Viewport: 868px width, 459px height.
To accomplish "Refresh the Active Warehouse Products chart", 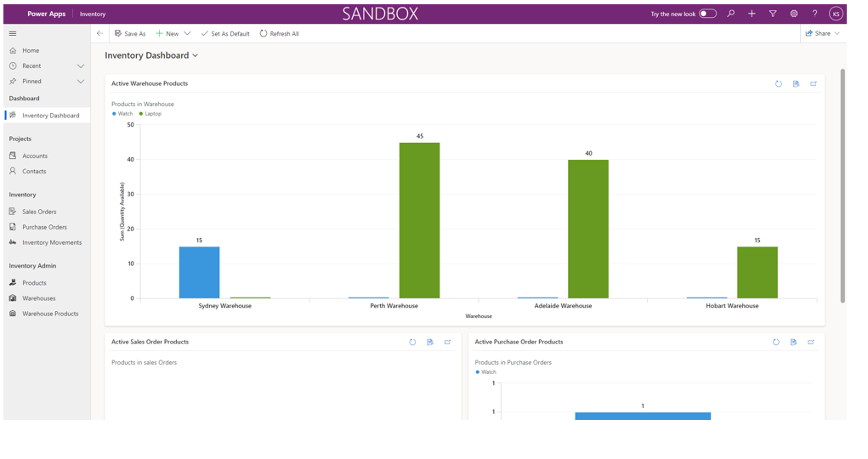I will (778, 84).
